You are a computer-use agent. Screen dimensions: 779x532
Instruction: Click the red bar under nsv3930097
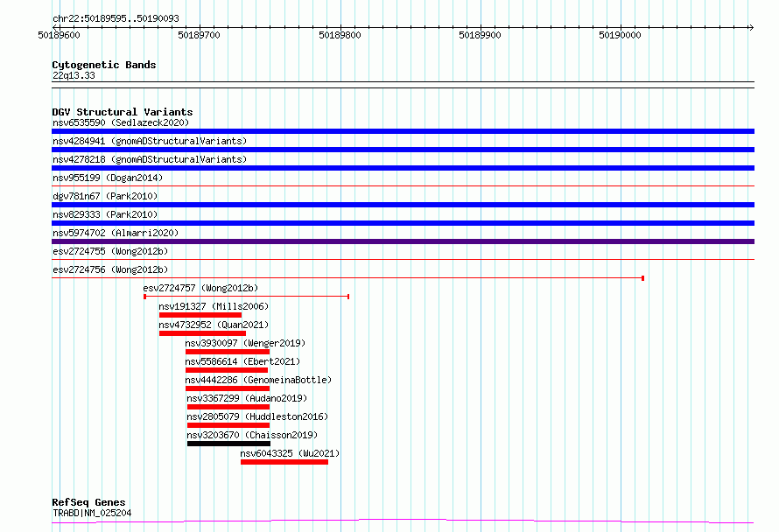[228, 352]
